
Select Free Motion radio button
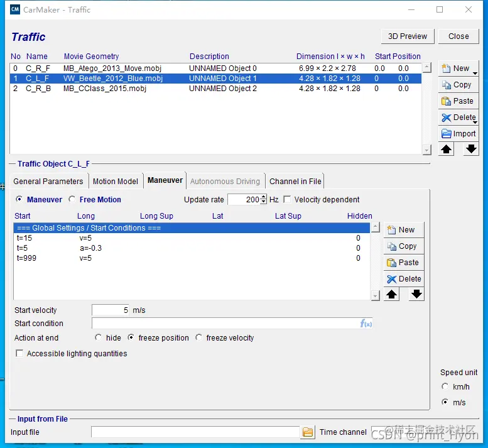[x=72, y=199]
